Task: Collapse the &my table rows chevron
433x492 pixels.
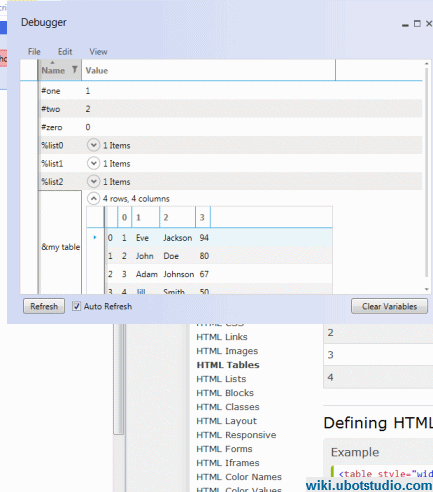Action: tap(93, 199)
